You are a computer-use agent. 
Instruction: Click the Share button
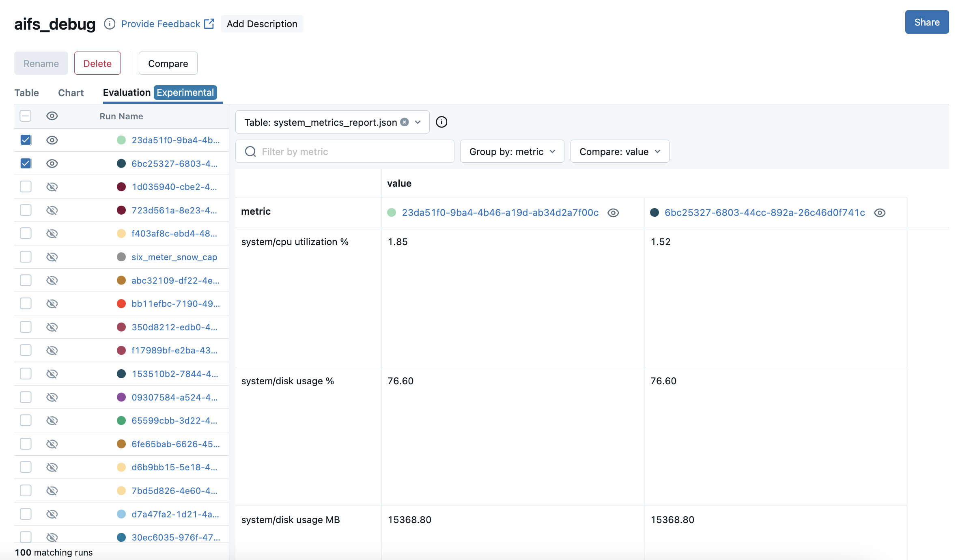point(927,22)
